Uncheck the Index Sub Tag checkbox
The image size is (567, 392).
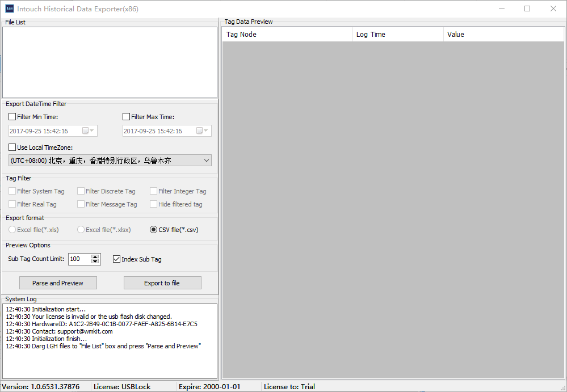[116, 259]
